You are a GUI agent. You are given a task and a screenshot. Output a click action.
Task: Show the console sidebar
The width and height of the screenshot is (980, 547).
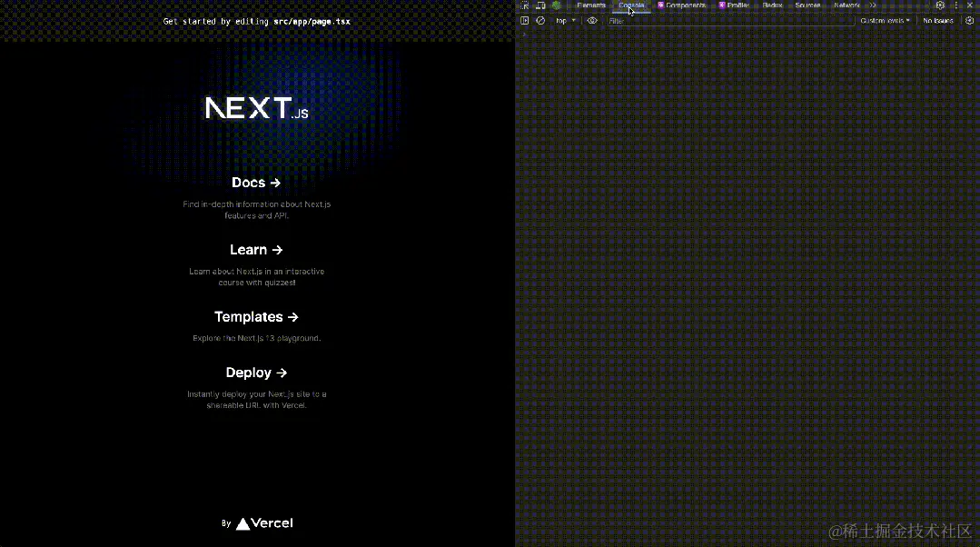[x=524, y=21]
